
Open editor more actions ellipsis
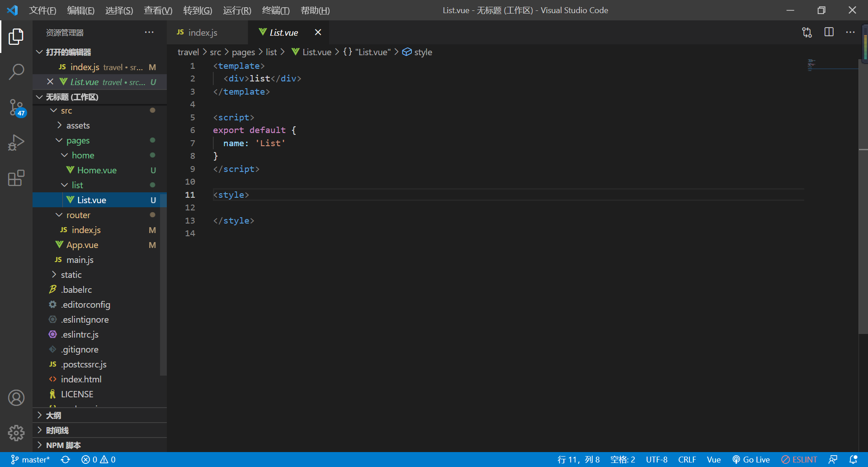coord(850,32)
